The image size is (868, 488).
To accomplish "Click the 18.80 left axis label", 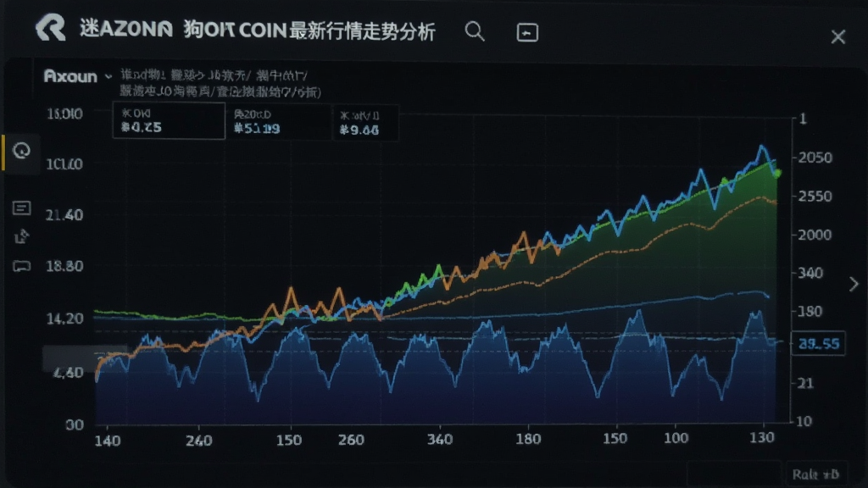I will tap(64, 266).
